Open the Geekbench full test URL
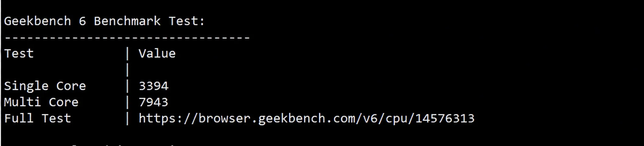This screenshot has height=146, width=644. pos(306,118)
